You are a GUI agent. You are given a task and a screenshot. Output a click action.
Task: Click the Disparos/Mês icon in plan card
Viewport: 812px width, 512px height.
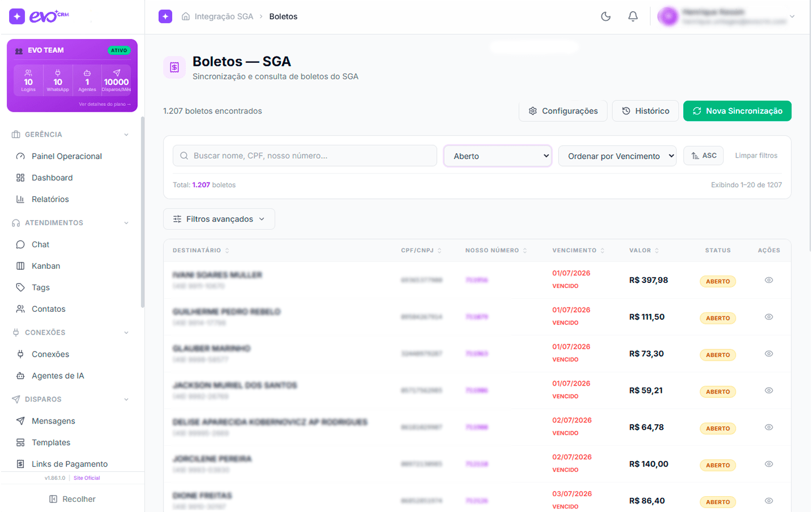(x=116, y=73)
